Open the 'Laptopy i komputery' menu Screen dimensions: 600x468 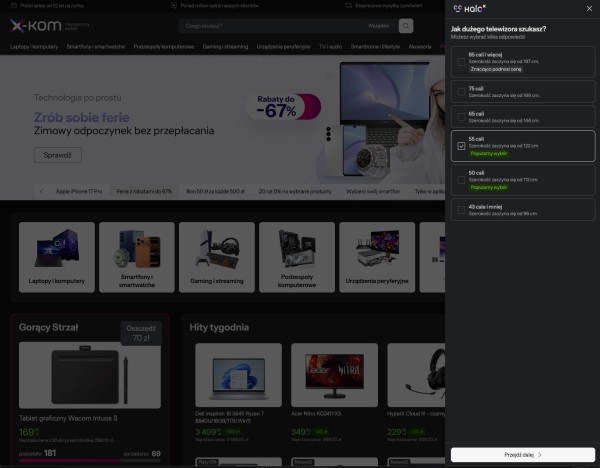coord(34,47)
